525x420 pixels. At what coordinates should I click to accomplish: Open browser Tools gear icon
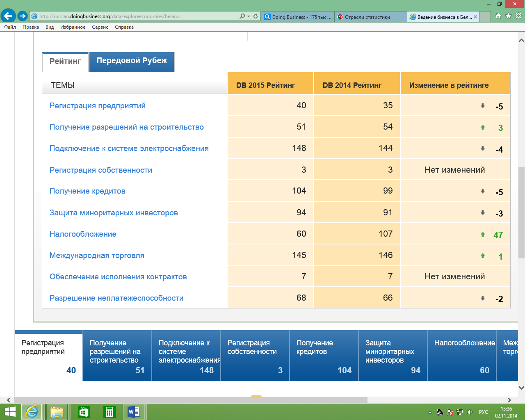(518, 16)
